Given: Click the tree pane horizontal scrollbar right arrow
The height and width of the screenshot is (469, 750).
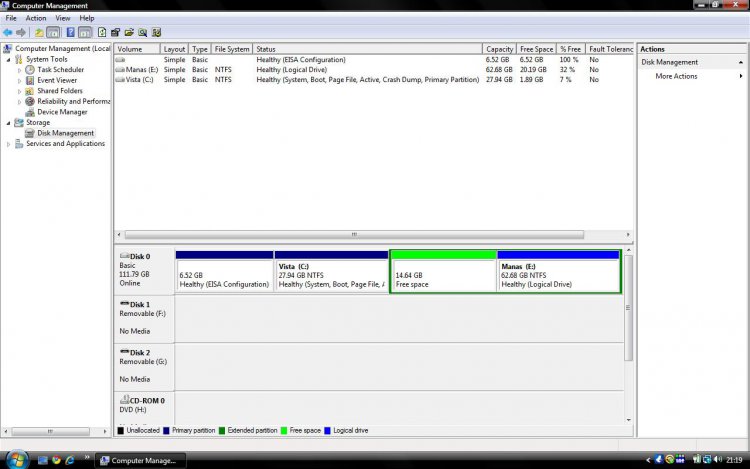Looking at the screenshot, I should (x=105, y=432).
